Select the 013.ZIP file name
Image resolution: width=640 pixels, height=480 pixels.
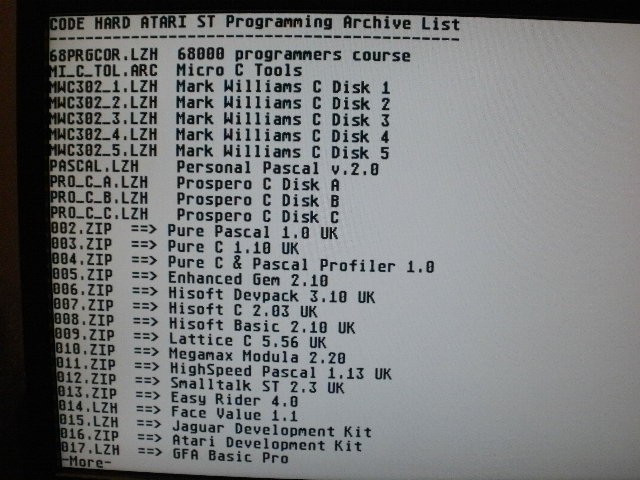88,393
